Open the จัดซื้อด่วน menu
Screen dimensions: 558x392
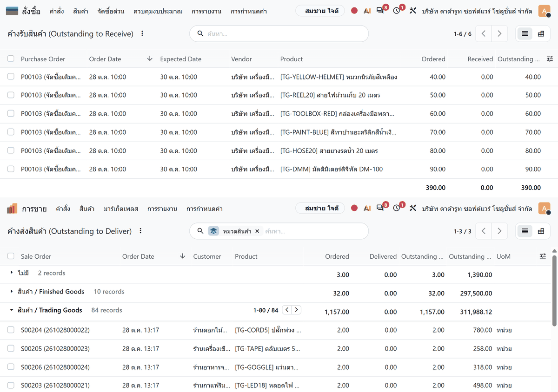111,11
